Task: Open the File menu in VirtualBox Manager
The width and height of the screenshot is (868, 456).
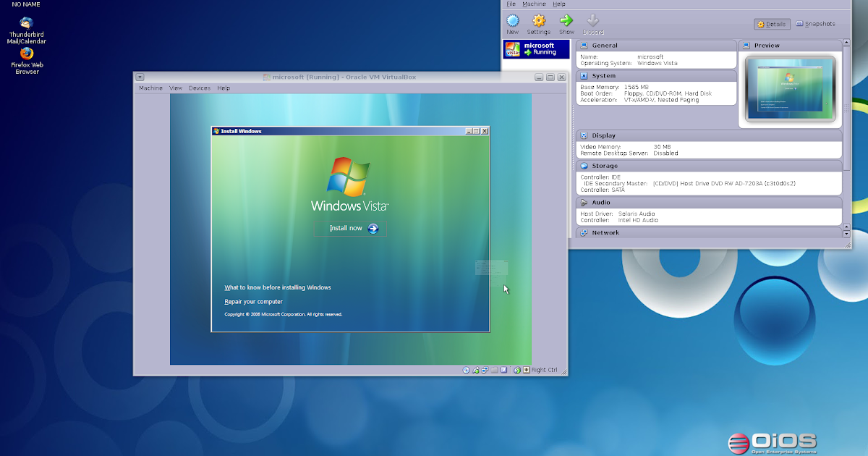Action: pos(511,4)
